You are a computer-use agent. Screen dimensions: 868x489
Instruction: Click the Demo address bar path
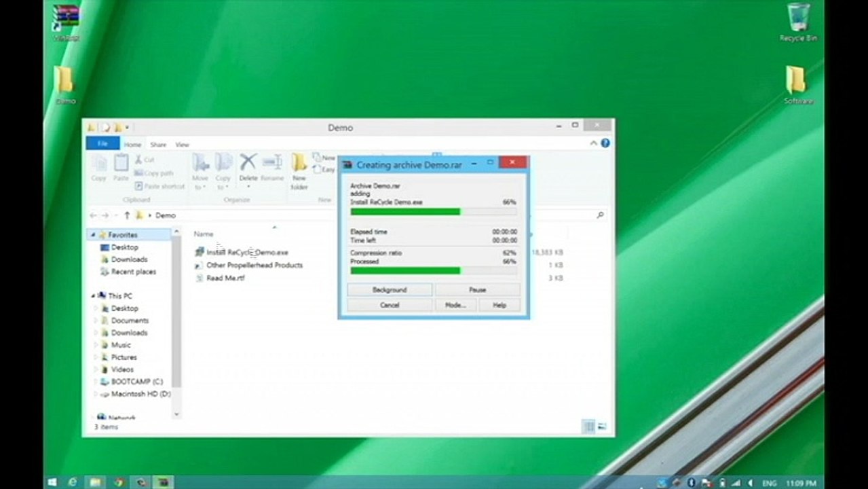click(x=166, y=215)
